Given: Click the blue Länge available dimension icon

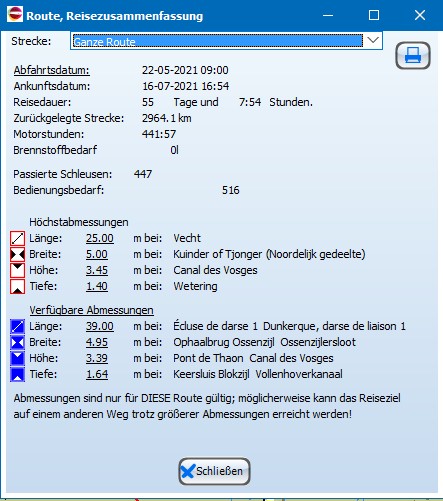Looking at the screenshot, I should 17,326.
